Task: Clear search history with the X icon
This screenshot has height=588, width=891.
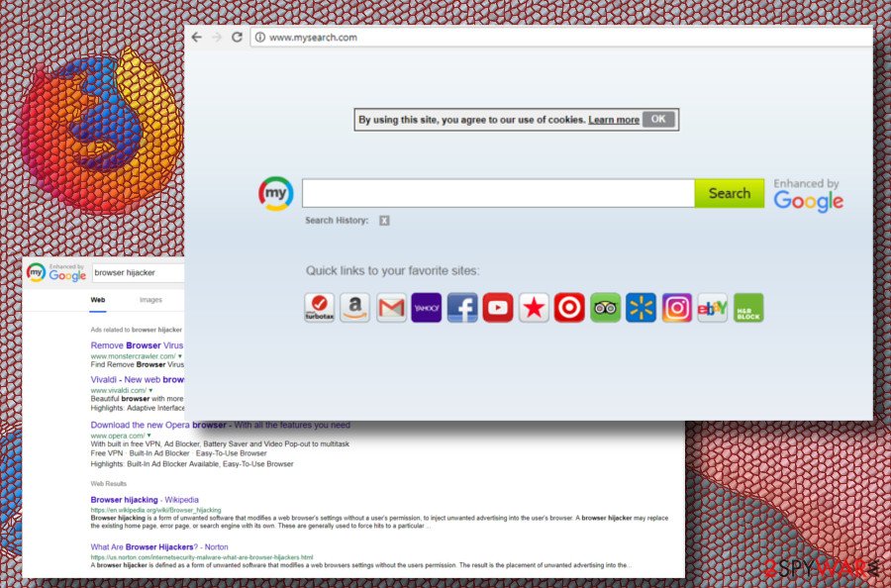Action: tap(385, 221)
